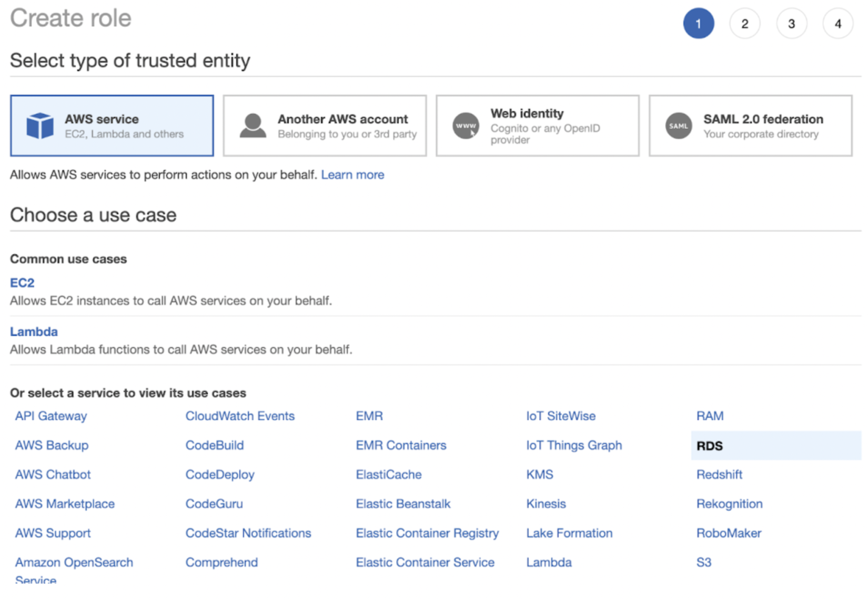Select CodeBuild service
This screenshot has width=868, height=601.
pos(215,445)
